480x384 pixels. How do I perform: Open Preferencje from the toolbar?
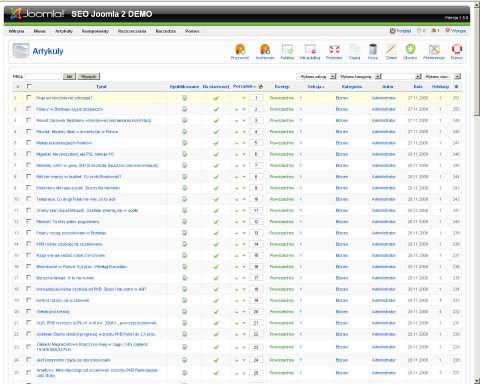tap(434, 50)
